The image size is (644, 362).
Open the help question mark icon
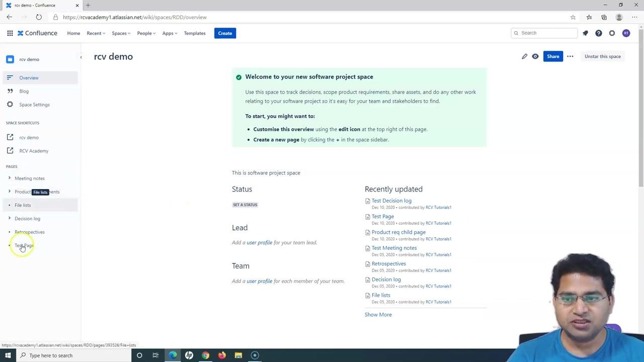599,33
